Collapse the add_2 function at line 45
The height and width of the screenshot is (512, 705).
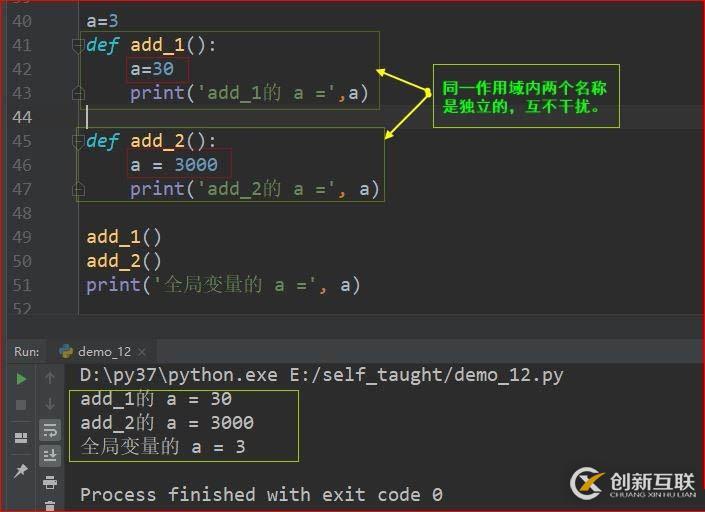(78, 141)
